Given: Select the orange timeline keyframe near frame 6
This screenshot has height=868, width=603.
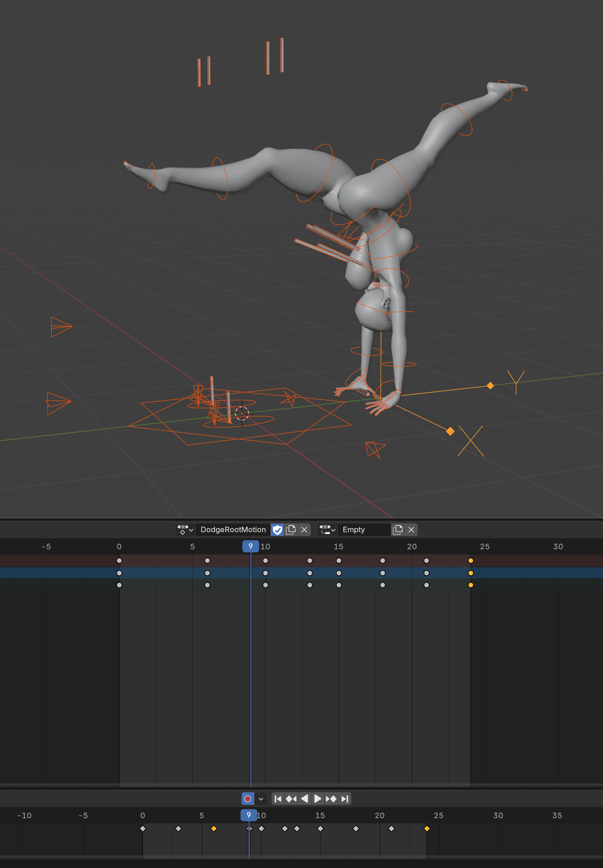Looking at the screenshot, I should [x=214, y=829].
